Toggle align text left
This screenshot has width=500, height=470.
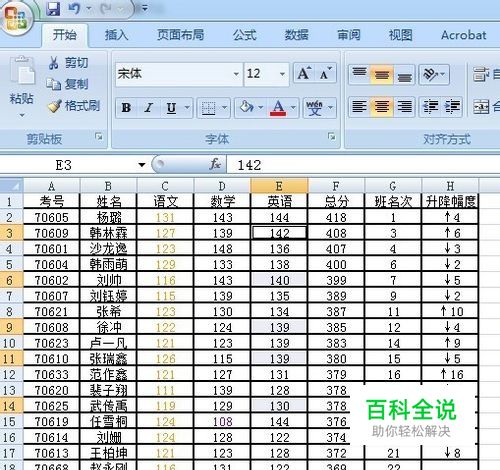click(359, 107)
